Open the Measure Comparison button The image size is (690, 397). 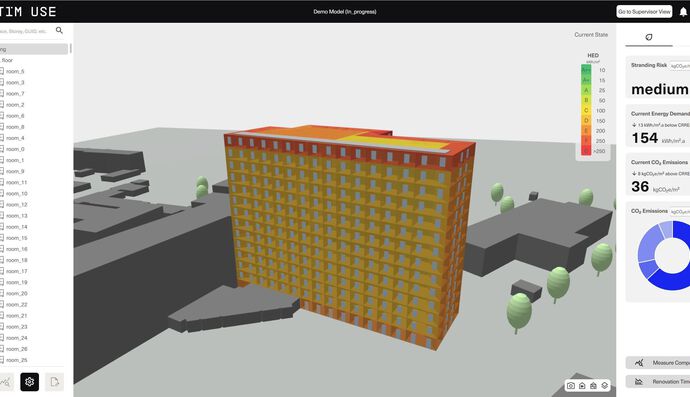pos(658,363)
